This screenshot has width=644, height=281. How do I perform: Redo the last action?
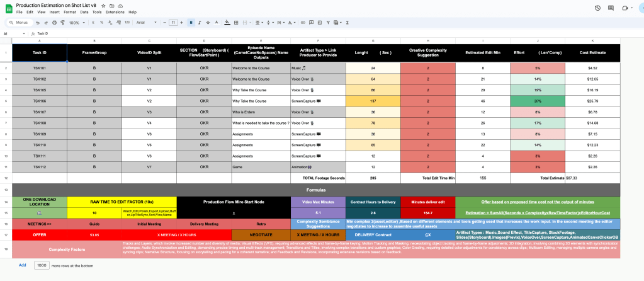pyautogui.click(x=45, y=23)
